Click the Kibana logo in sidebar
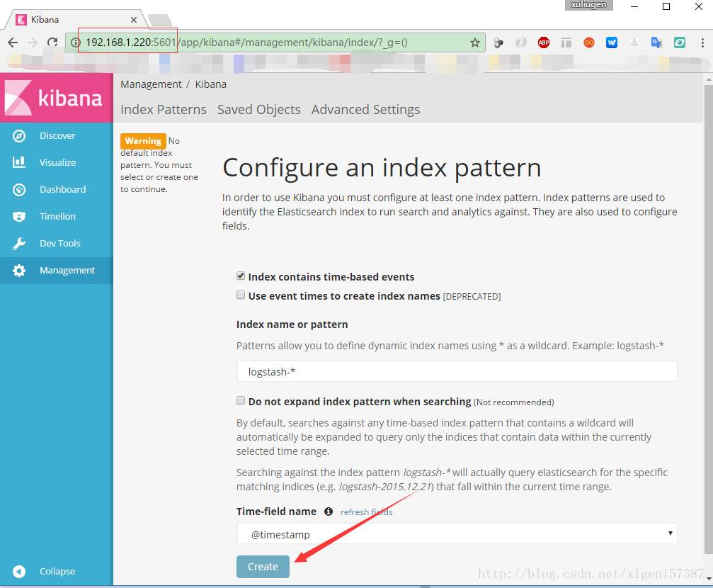 pos(57,97)
